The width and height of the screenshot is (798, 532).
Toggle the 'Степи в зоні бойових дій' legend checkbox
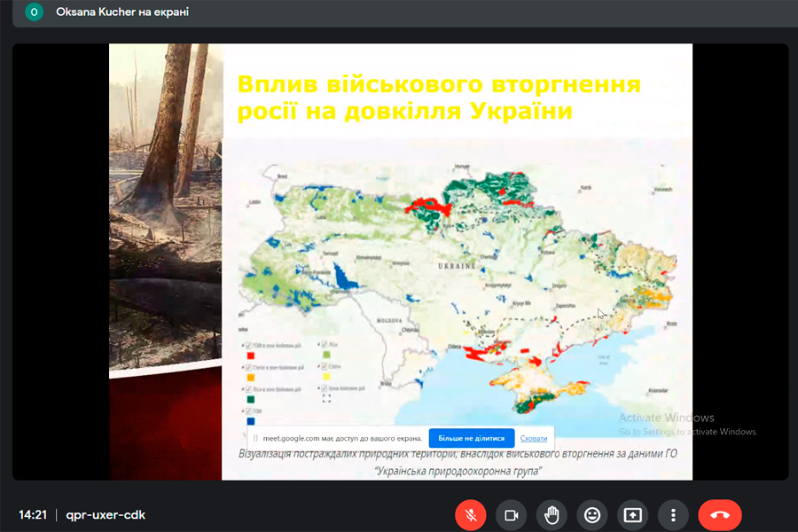(248, 368)
